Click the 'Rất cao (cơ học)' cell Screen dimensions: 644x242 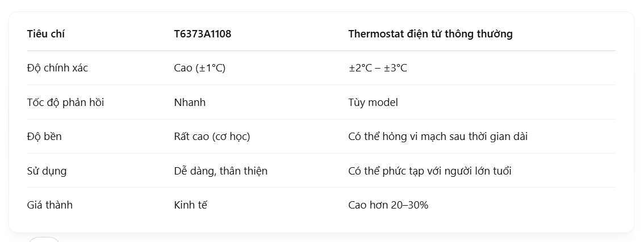coord(212,137)
